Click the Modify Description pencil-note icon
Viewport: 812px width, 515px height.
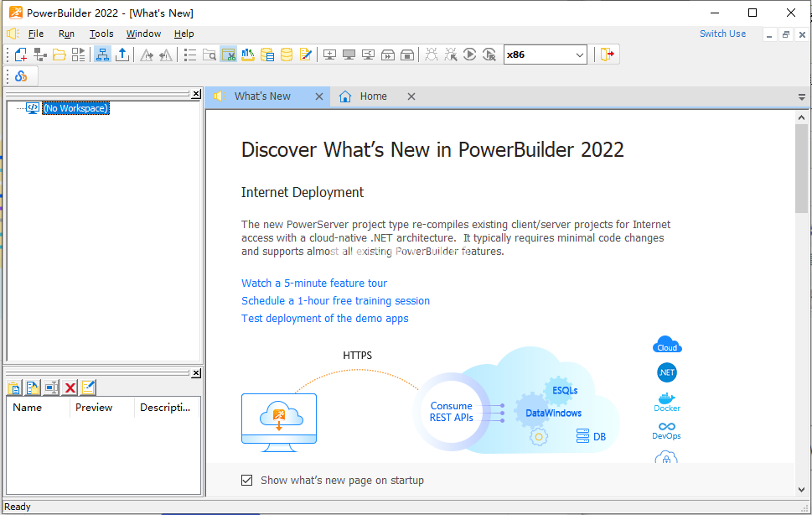(x=89, y=388)
